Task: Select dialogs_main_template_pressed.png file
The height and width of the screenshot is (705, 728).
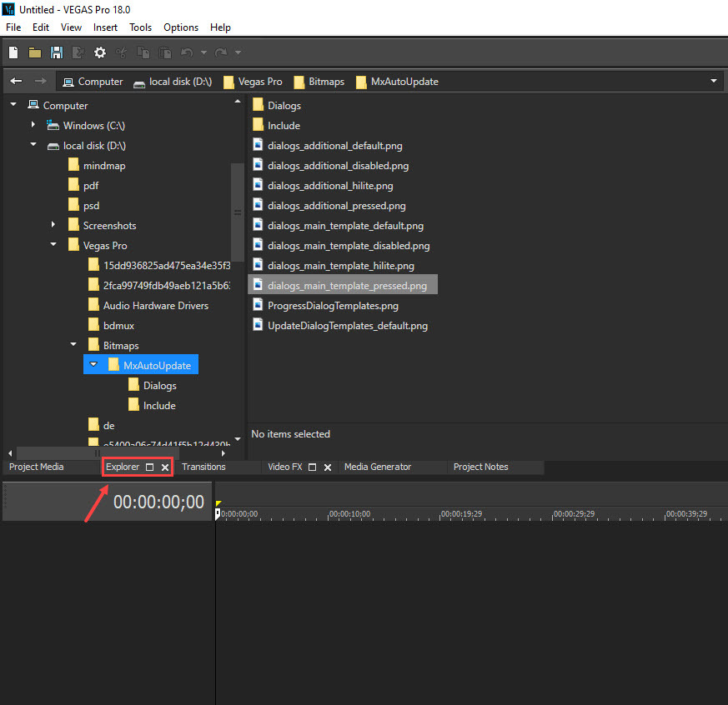Action: pos(343,285)
